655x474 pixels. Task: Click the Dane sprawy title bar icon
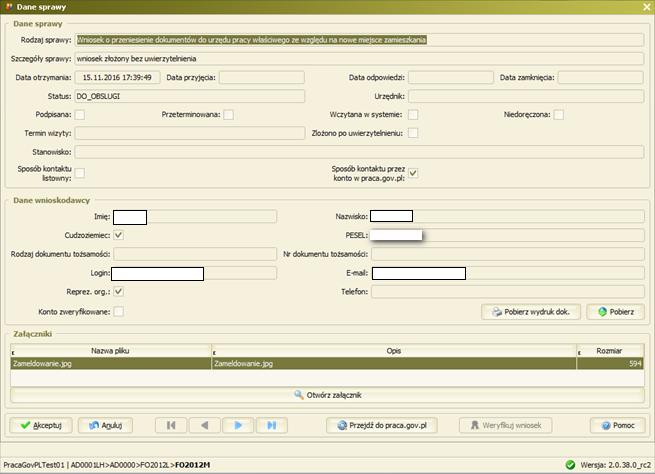tap(9, 7)
